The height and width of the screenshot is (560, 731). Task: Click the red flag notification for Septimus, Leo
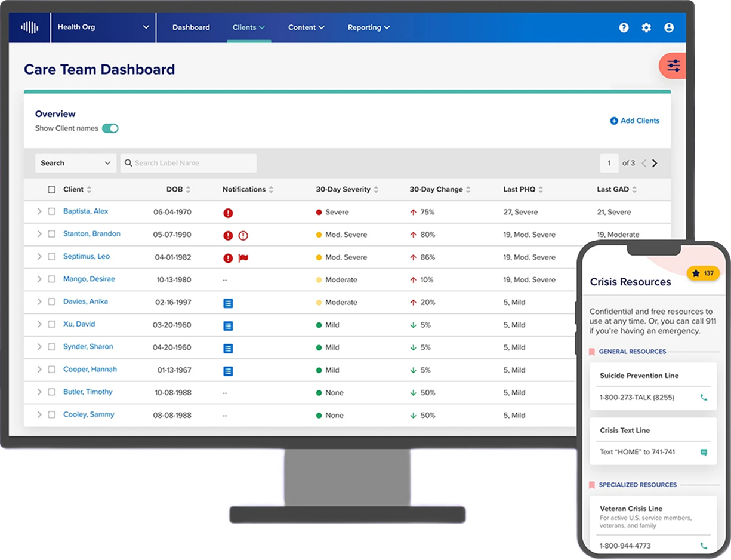pos(243,258)
